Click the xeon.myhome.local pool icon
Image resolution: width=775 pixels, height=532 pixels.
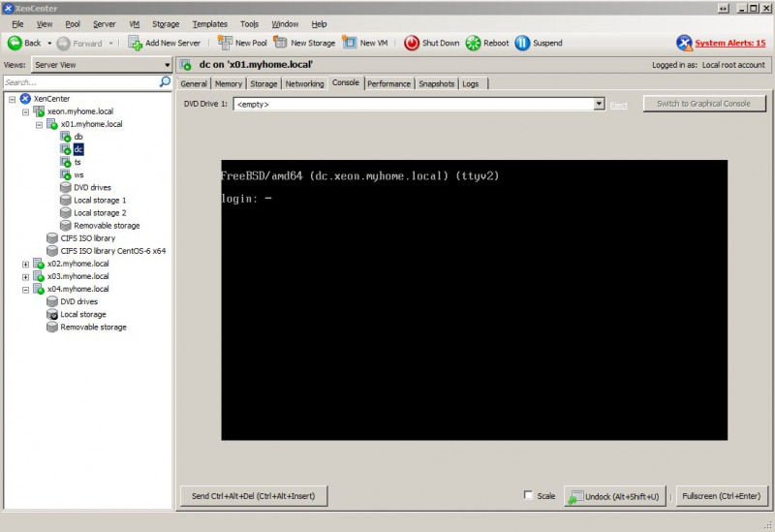coord(39,111)
